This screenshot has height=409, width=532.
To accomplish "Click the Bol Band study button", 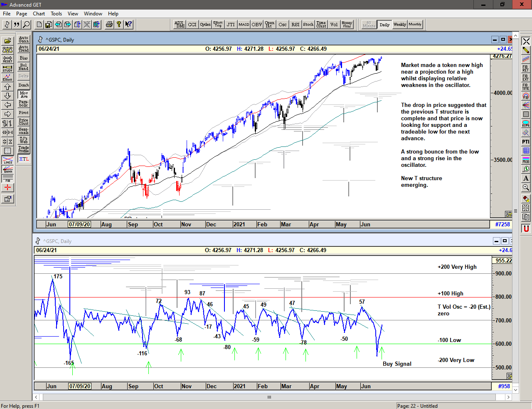I will pos(24,67).
